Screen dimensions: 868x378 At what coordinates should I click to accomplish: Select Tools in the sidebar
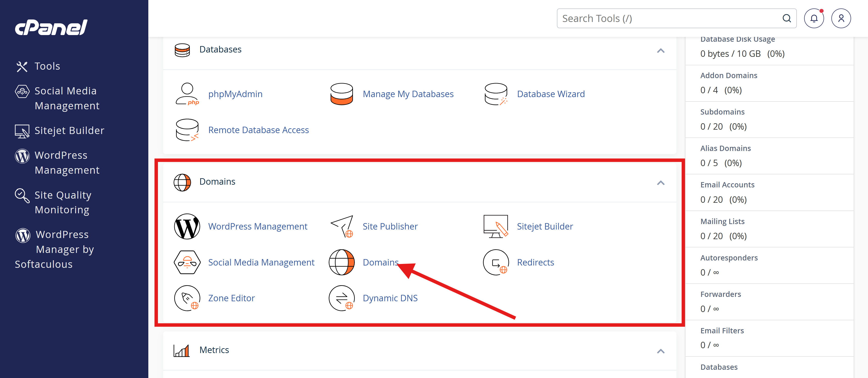47,66
